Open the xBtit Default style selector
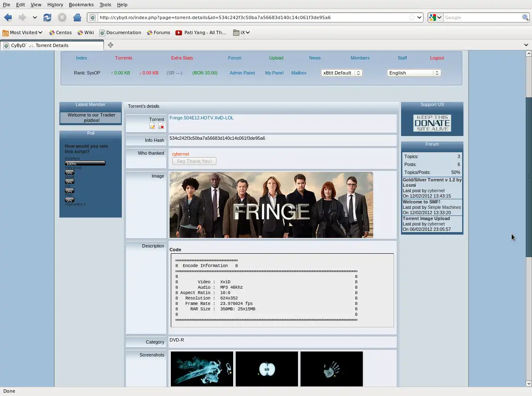Viewport: 532px width, 396px height. (342, 73)
